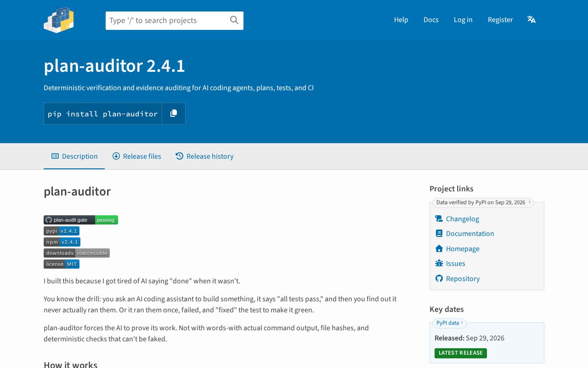Click the npm v2.4.1 badge
The height and width of the screenshot is (368, 588).
[62, 242]
